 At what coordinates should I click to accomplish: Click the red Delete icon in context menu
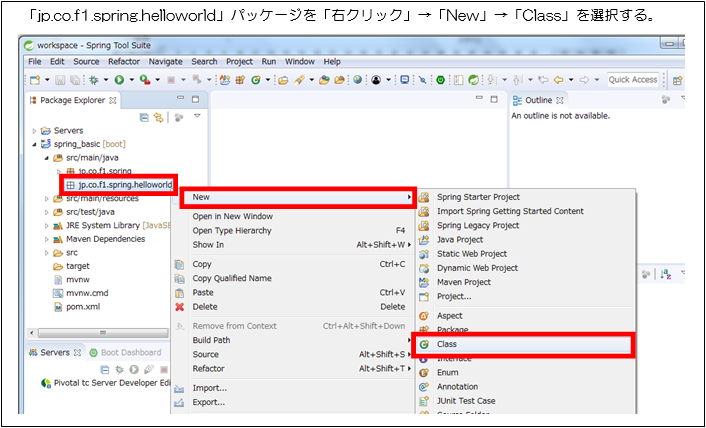[181, 307]
